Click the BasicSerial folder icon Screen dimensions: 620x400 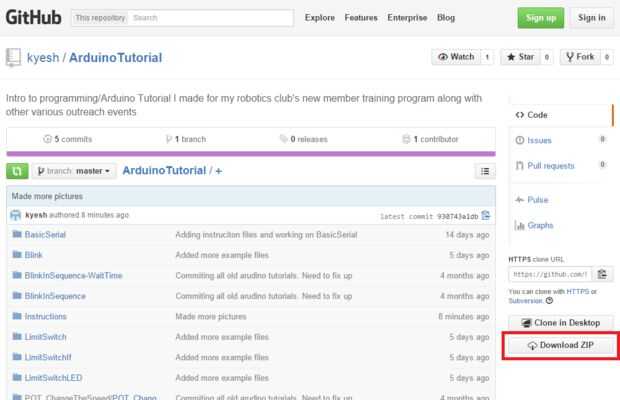[17, 234]
